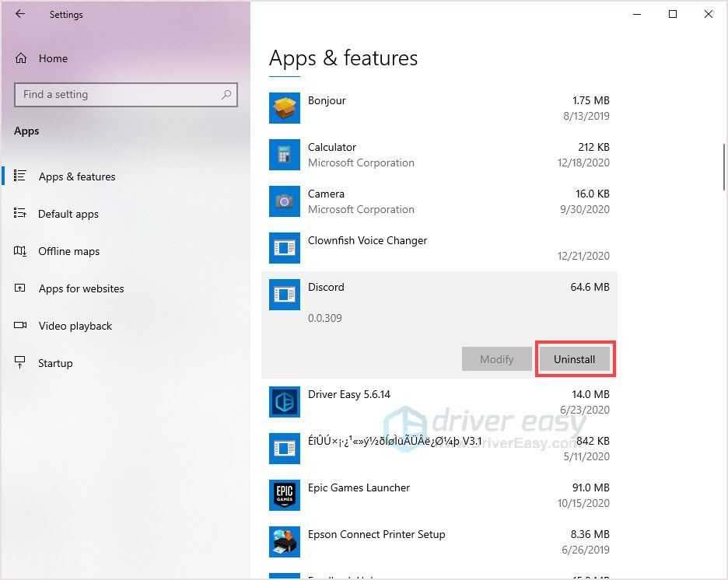Click the greyed Modify button
Screen dimensions: 728x580
click(x=497, y=359)
